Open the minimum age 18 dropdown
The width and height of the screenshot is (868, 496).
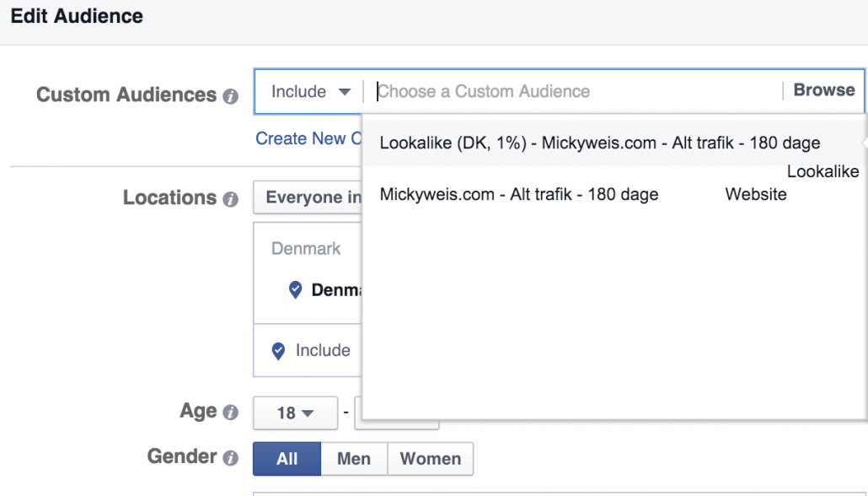pos(296,412)
